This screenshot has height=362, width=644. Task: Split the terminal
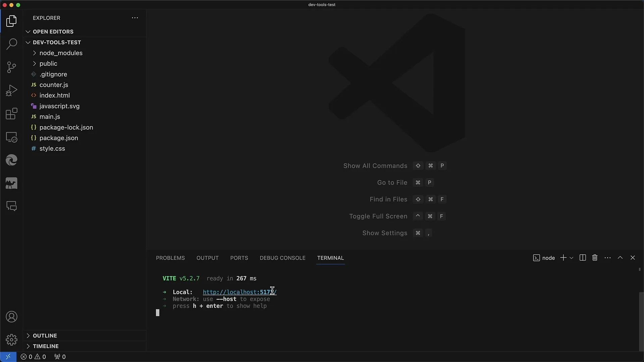tap(583, 258)
